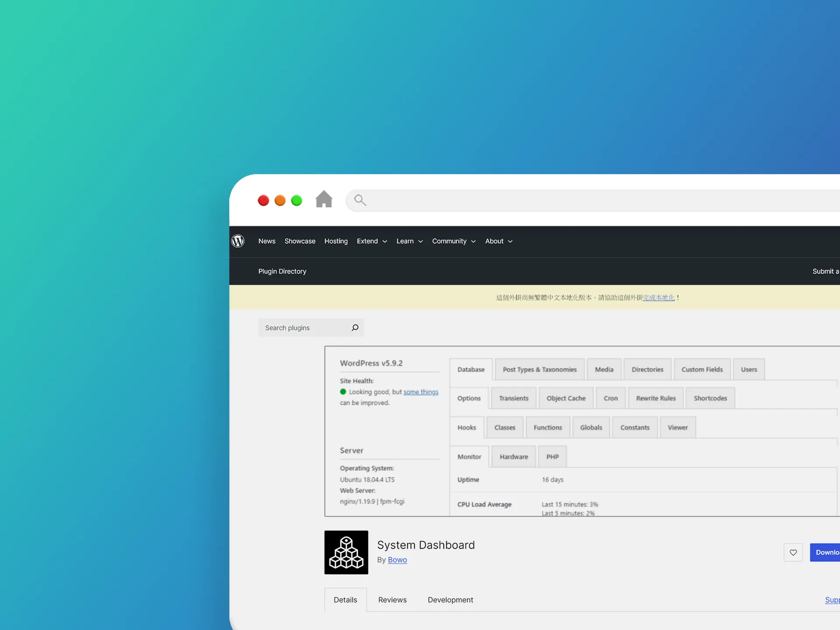
Task: Click the localization link in yellow banner
Action: [x=658, y=297]
